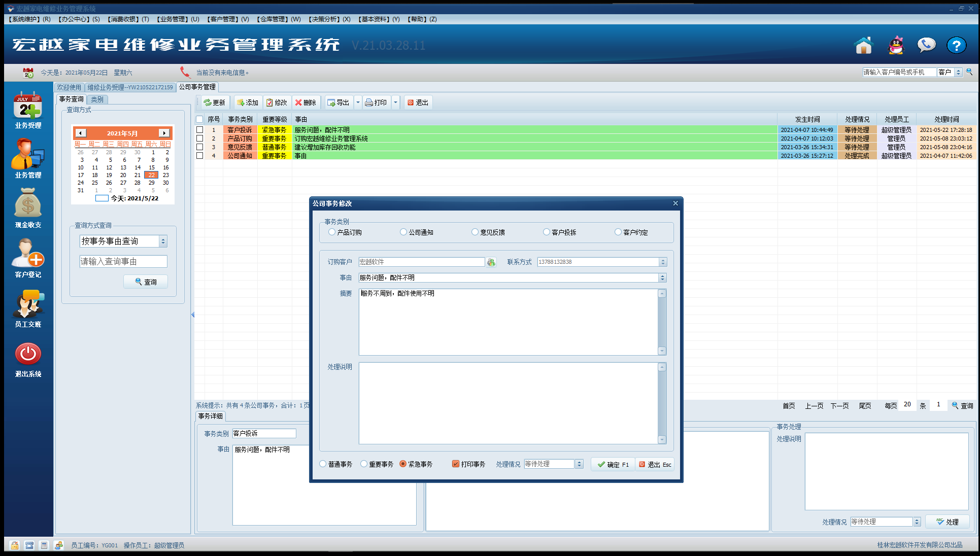Click 确定 F1 button

pyautogui.click(x=613, y=465)
